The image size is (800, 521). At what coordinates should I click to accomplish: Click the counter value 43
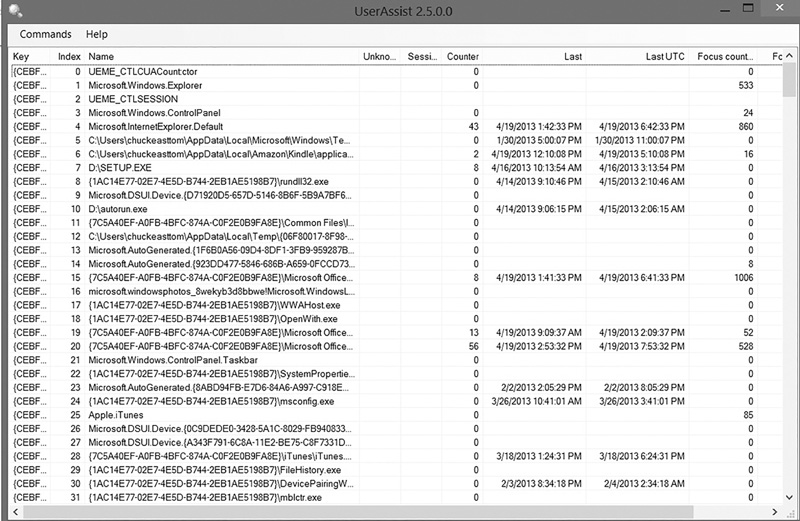(474, 127)
